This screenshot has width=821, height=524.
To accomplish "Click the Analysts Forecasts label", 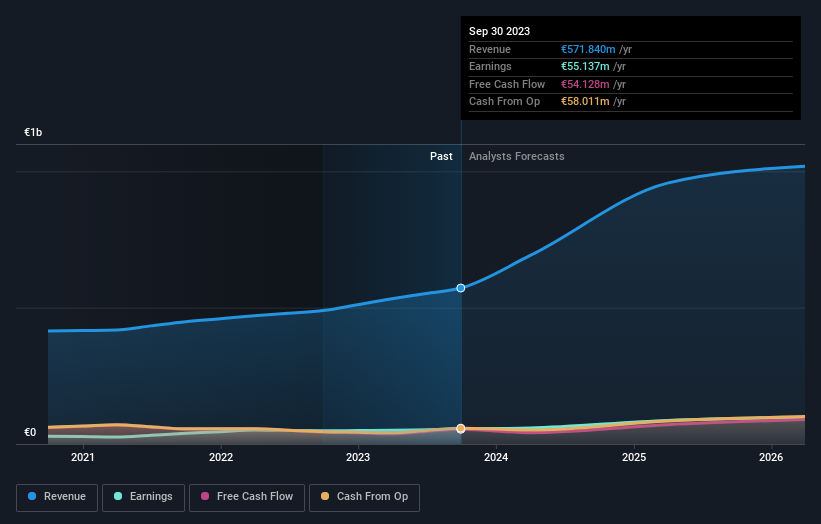I will click(517, 156).
